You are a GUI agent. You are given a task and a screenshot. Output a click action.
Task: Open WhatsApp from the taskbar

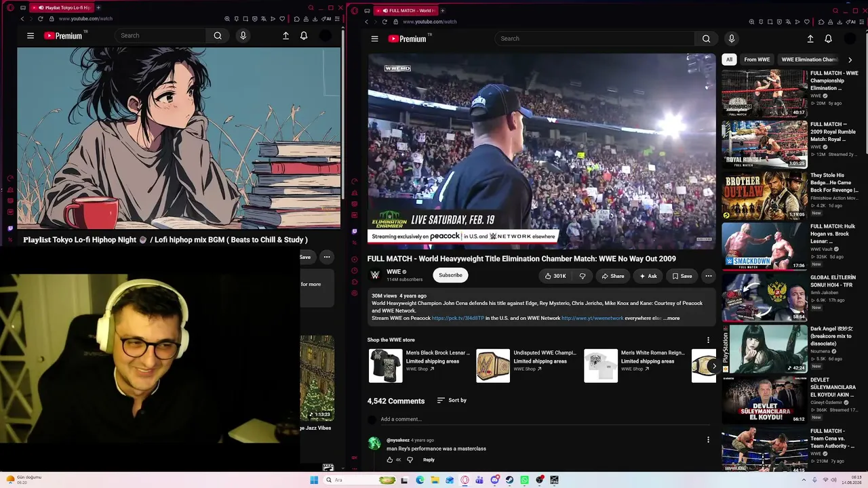524,480
